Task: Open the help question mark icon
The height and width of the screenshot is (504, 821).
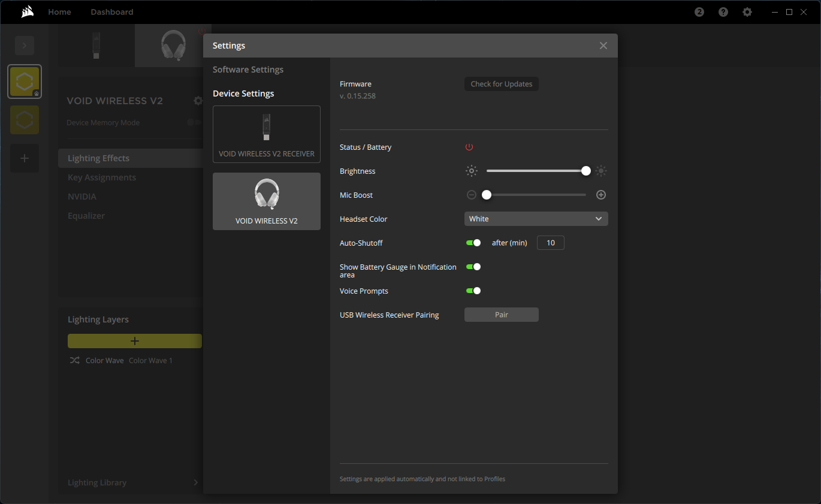Action: click(723, 12)
